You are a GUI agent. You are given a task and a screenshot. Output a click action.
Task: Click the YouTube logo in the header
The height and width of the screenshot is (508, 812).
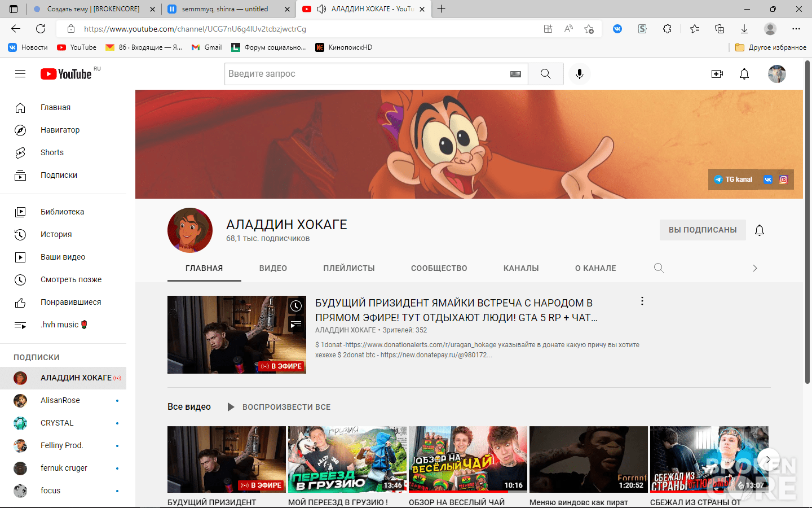[x=66, y=74]
